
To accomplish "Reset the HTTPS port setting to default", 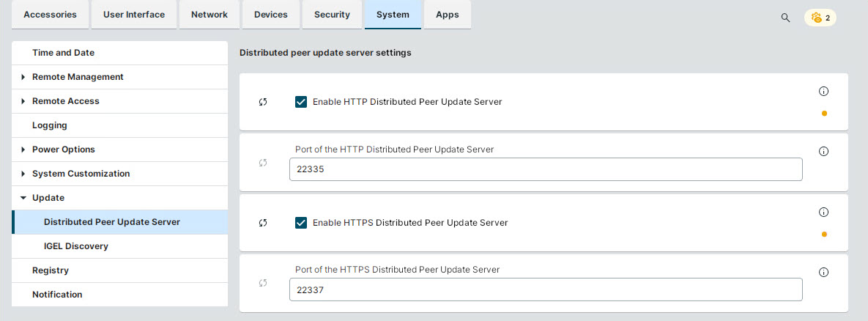I will tap(263, 283).
